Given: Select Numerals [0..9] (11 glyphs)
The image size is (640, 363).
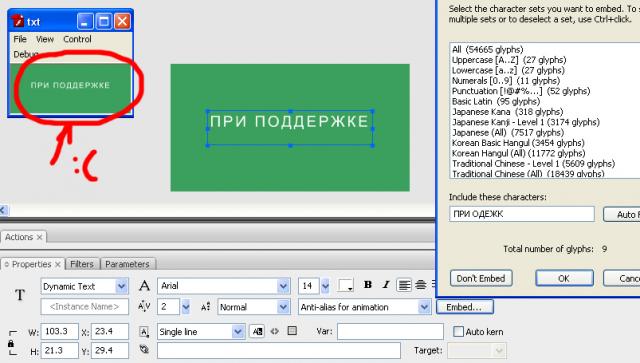Looking at the screenshot, I should tap(506, 80).
